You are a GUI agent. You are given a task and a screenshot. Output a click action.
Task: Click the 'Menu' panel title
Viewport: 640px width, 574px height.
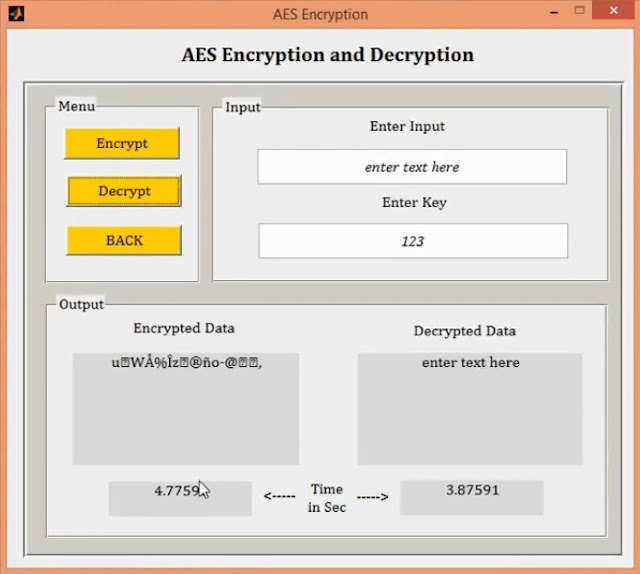(76, 106)
